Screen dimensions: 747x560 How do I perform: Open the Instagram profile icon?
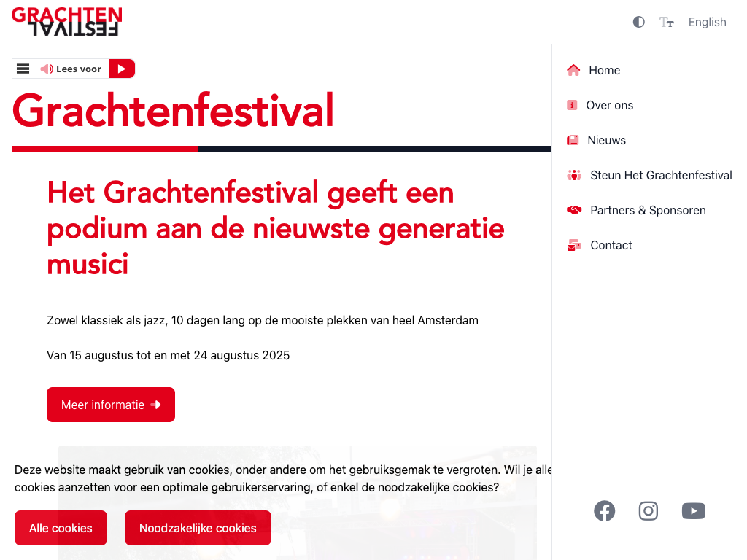(649, 511)
